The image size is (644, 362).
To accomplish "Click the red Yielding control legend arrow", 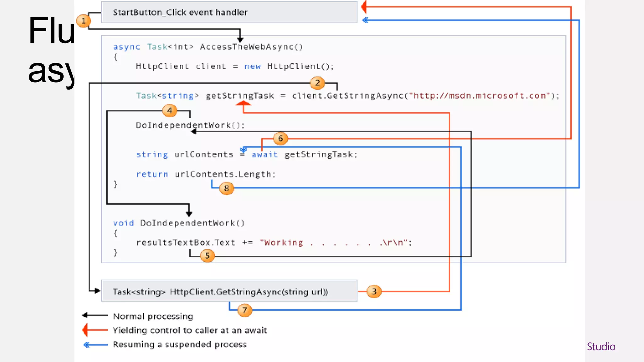I will (95, 330).
